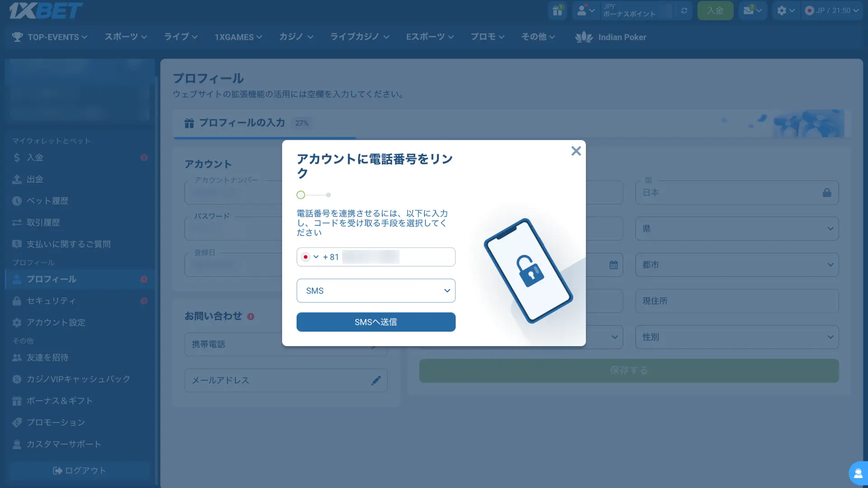Select 出金 withdrawal in the sidebar

tap(80, 179)
